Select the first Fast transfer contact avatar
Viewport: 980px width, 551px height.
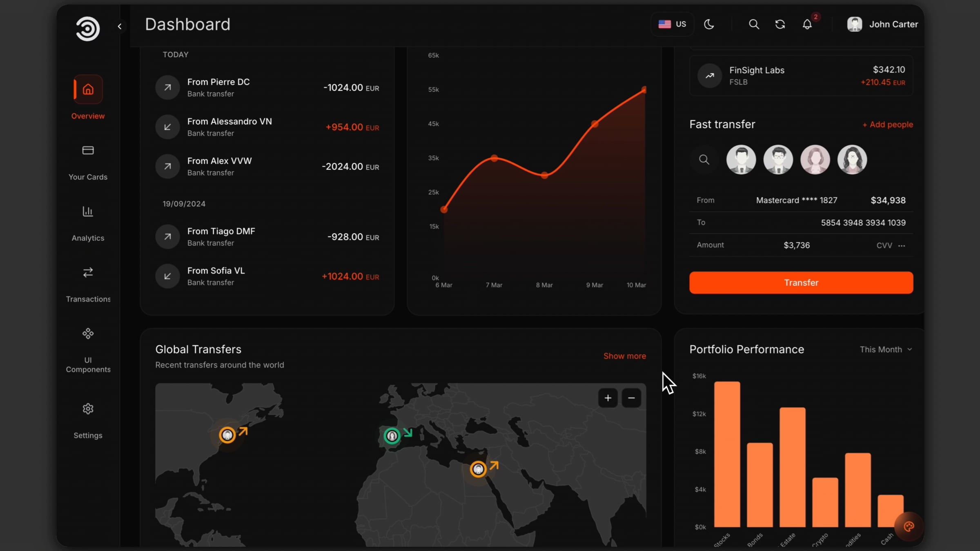pyautogui.click(x=741, y=160)
